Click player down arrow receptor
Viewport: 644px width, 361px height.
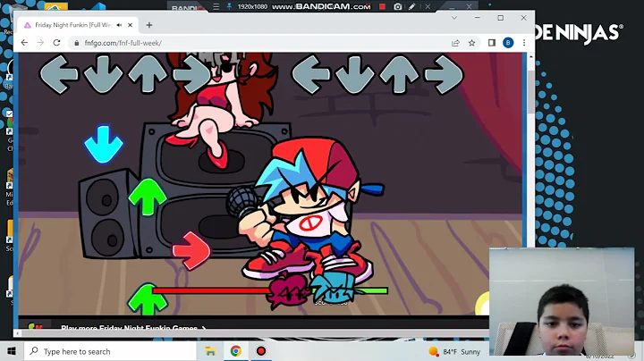pos(355,74)
